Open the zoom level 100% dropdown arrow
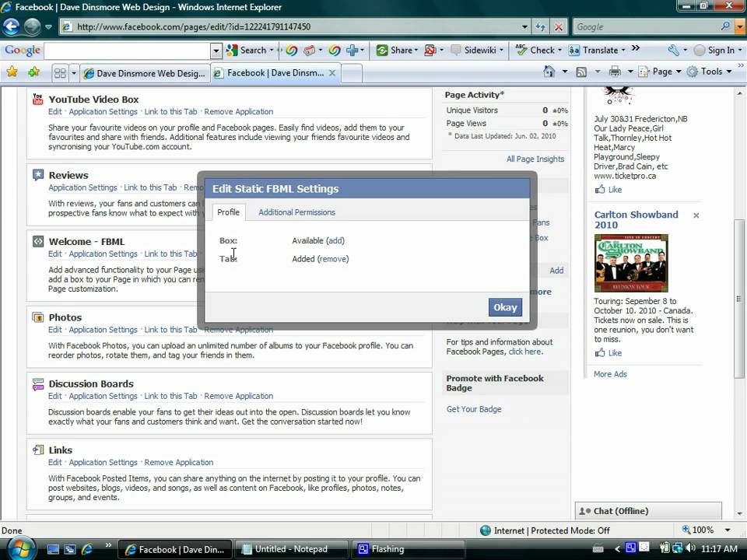The height and width of the screenshot is (560, 747). [728, 530]
